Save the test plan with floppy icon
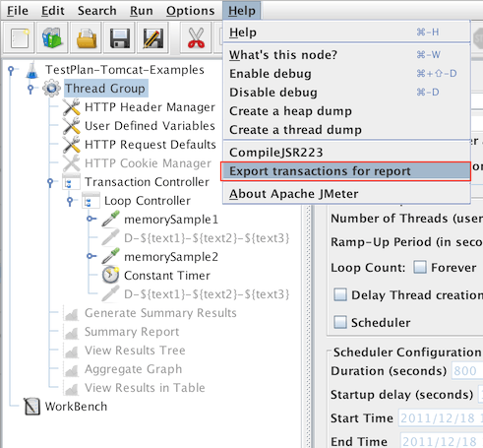The height and width of the screenshot is (448, 483). click(120, 38)
